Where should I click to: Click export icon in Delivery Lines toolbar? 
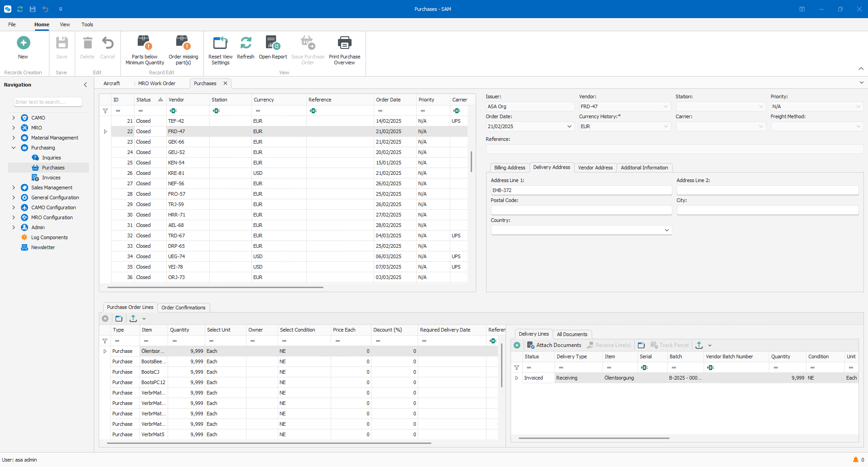[x=699, y=345]
